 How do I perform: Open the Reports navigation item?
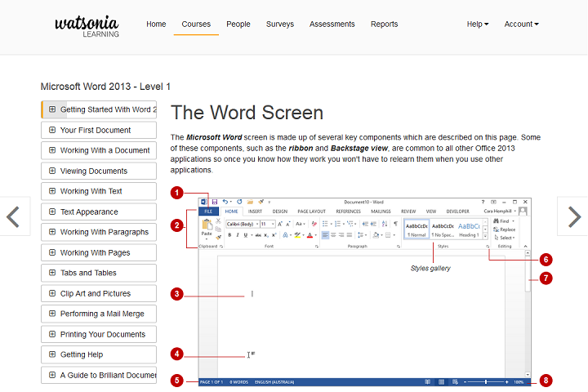point(384,24)
